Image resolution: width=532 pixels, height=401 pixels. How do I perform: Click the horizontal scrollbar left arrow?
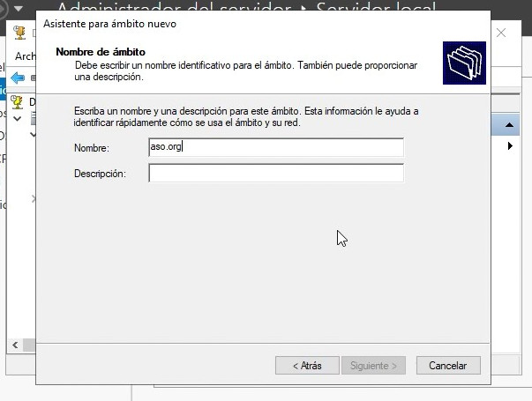coord(13,345)
